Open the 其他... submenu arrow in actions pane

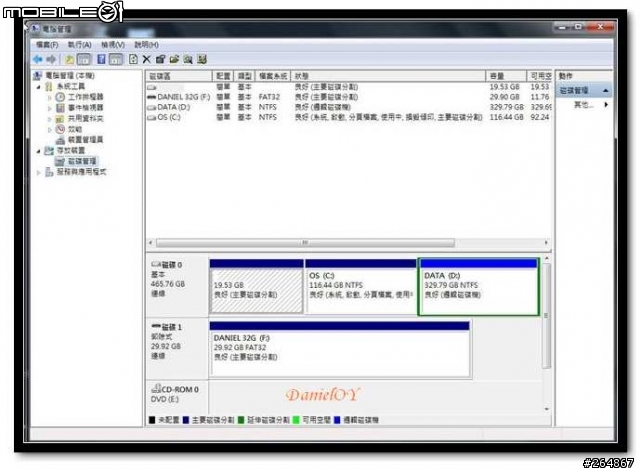click(606, 105)
